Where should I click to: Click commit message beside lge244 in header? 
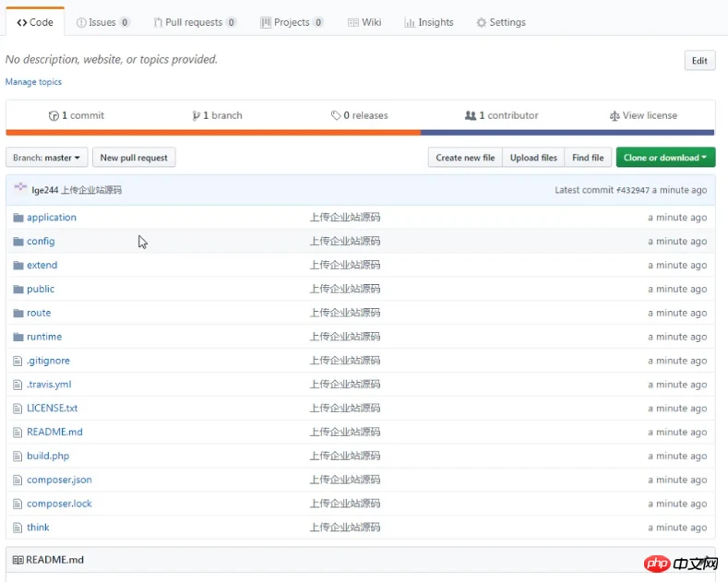pos(91,190)
